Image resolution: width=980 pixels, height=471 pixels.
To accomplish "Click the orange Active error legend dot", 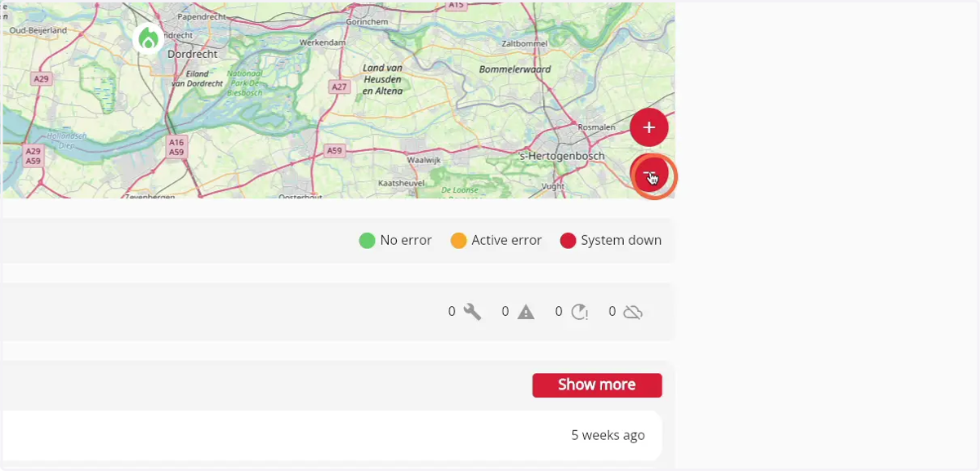I will click(459, 241).
